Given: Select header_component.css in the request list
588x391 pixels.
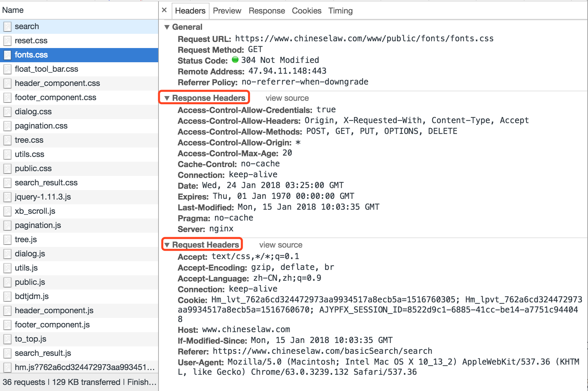Looking at the screenshot, I should click(x=57, y=83).
